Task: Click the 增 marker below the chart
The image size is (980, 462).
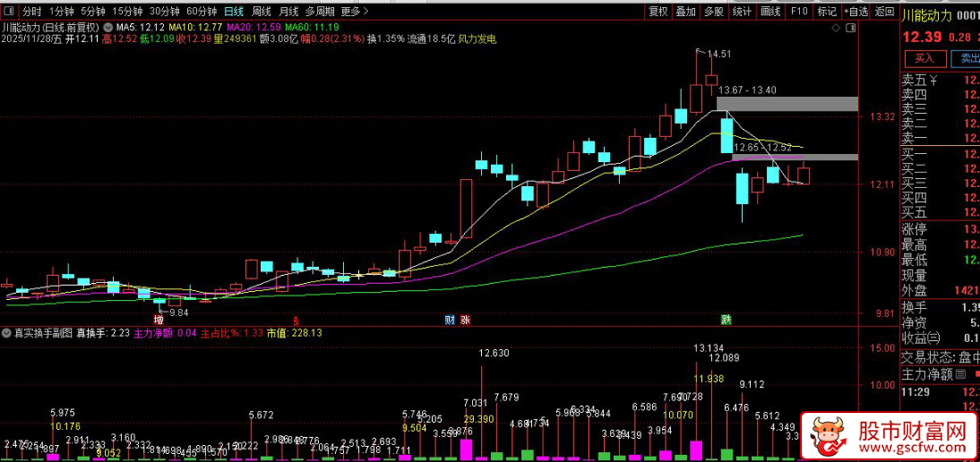Action: coord(159,320)
